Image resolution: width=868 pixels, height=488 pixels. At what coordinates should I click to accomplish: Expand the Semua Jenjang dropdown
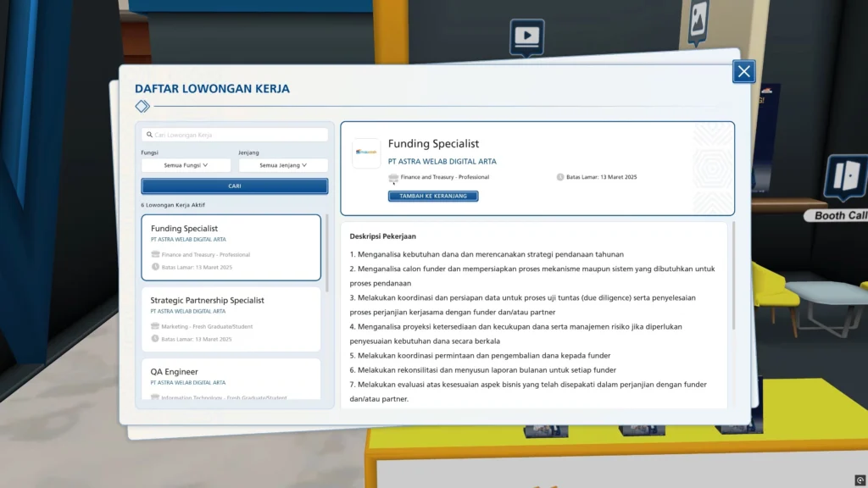pyautogui.click(x=282, y=165)
